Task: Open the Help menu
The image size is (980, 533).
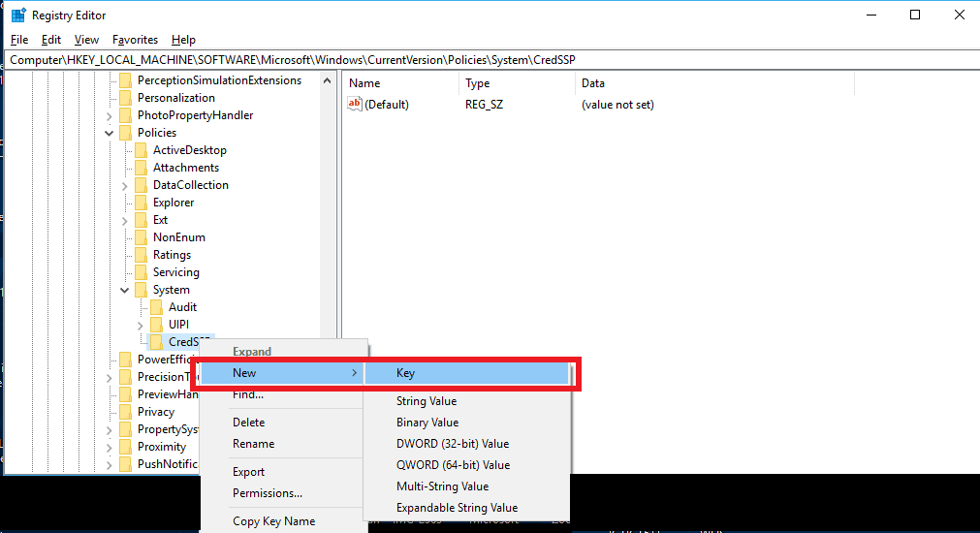Action: (x=183, y=40)
